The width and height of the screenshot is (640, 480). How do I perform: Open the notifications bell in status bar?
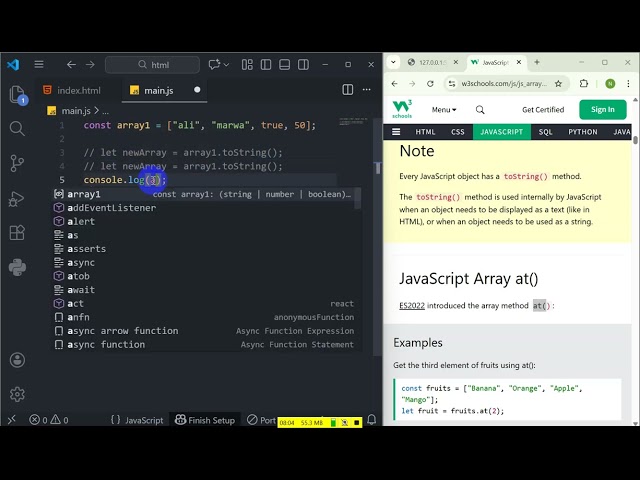pos(371,420)
